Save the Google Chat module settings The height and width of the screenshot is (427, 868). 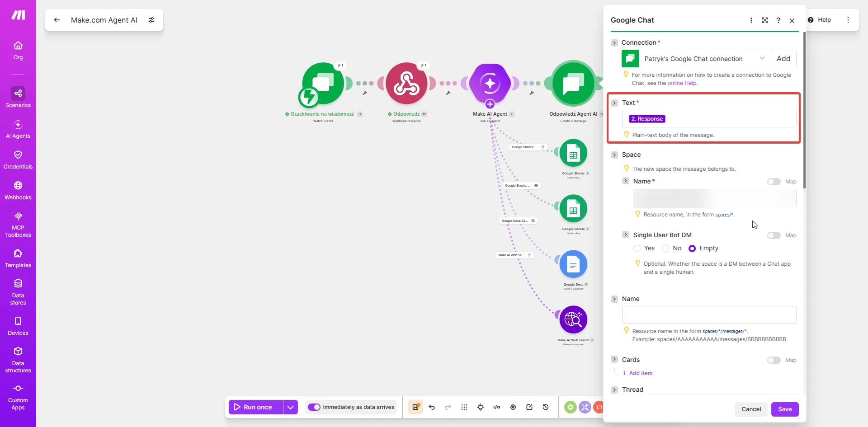pyautogui.click(x=785, y=409)
